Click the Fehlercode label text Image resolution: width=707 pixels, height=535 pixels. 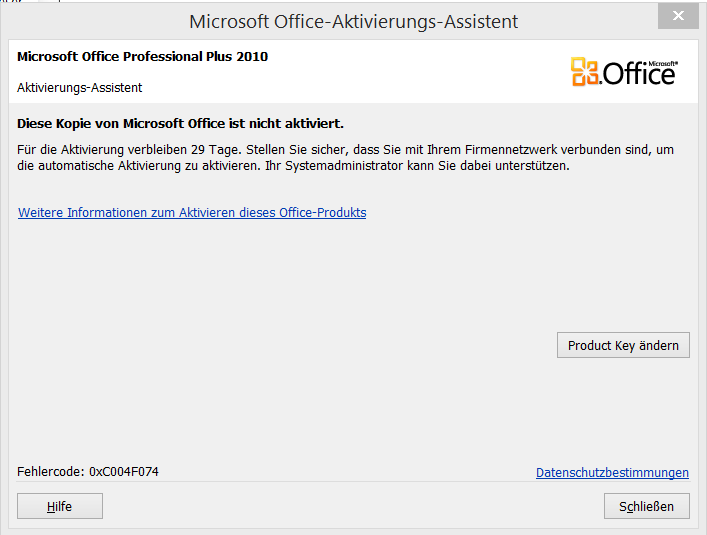pyautogui.click(x=50, y=471)
